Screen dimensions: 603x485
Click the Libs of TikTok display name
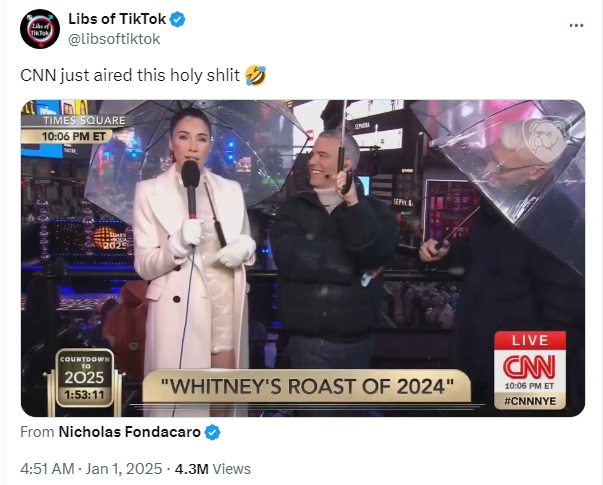[117, 19]
